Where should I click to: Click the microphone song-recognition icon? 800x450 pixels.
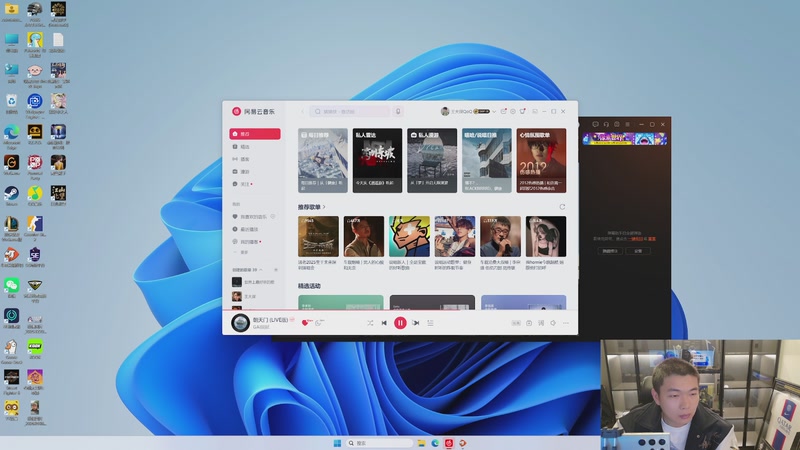398,111
